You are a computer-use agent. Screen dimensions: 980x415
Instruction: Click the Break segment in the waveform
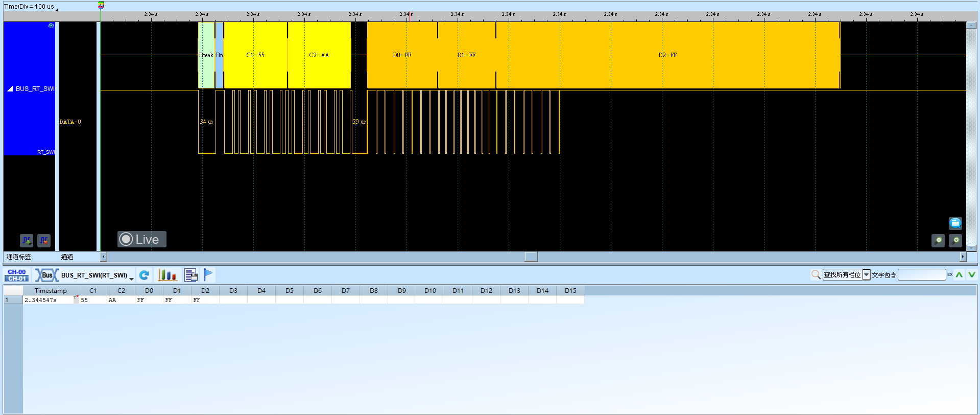(x=206, y=55)
